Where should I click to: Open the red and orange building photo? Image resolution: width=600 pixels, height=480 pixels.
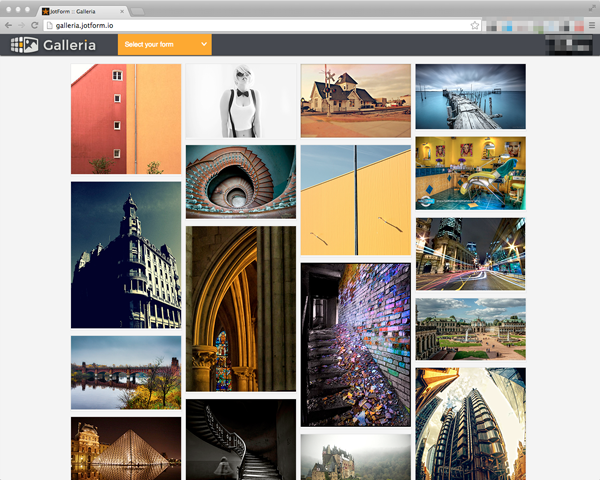(x=126, y=119)
